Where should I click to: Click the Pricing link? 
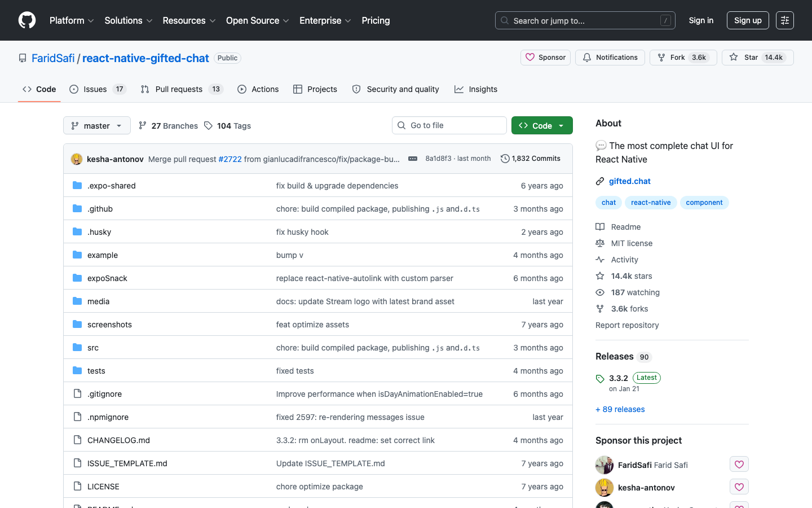click(x=376, y=20)
